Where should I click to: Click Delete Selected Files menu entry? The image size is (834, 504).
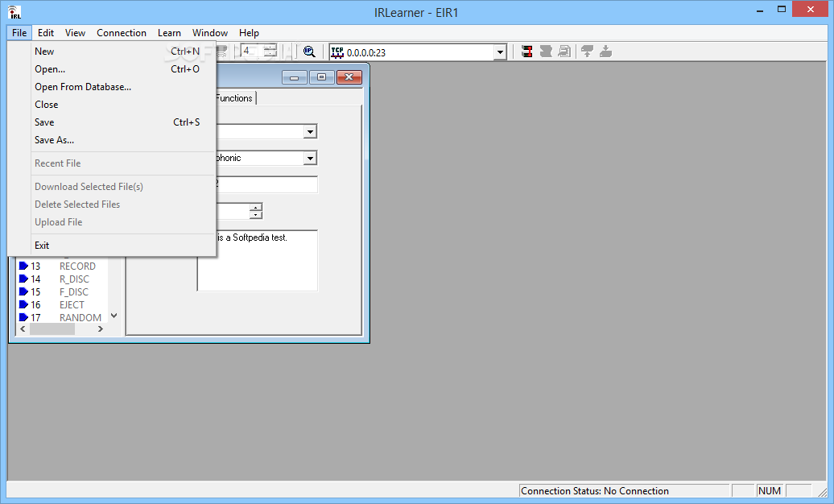[x=112, y=204]
